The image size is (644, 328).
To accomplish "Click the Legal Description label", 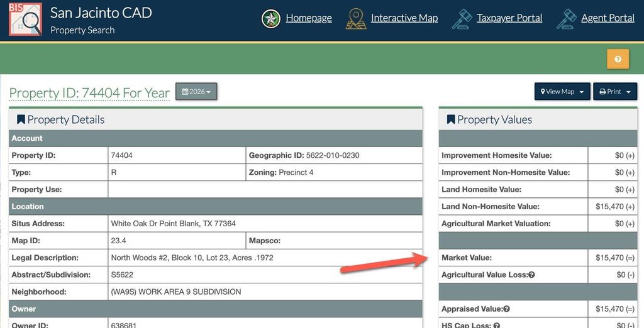I will tap(45, 258).
